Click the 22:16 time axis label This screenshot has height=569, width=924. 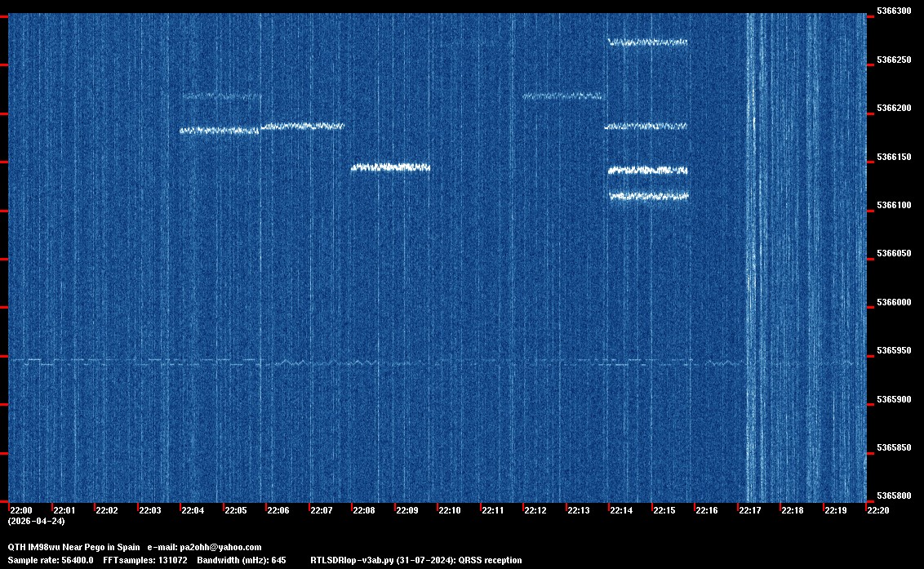coord(707,510)
